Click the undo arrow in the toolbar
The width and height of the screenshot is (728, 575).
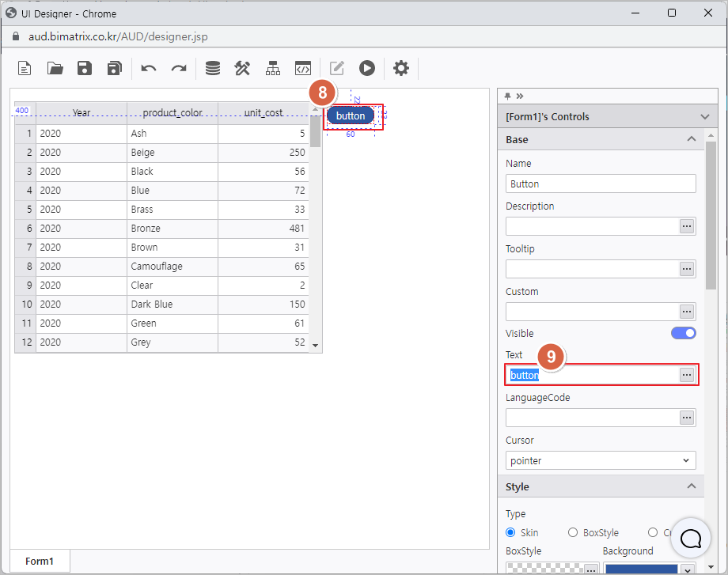tap(149, 68)
